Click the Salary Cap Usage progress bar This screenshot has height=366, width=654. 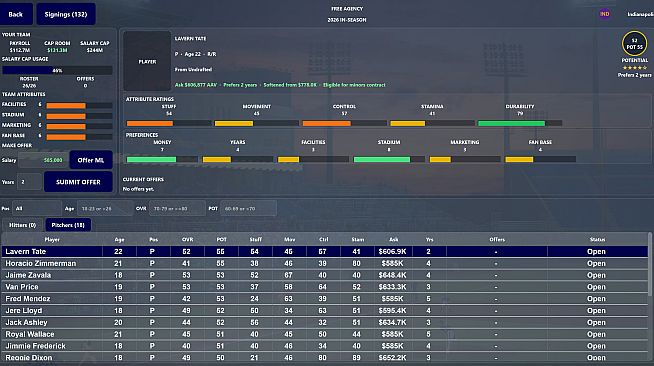point(57,70)
